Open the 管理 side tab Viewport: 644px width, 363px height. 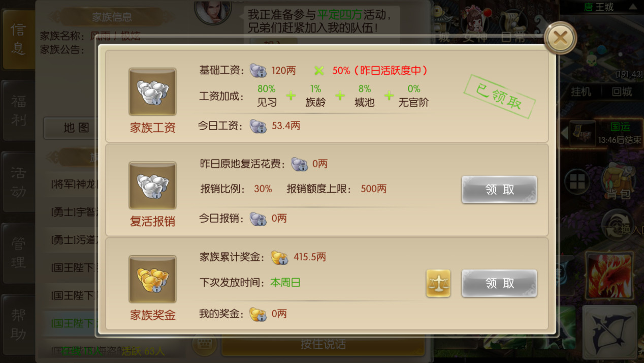[18, 253]
